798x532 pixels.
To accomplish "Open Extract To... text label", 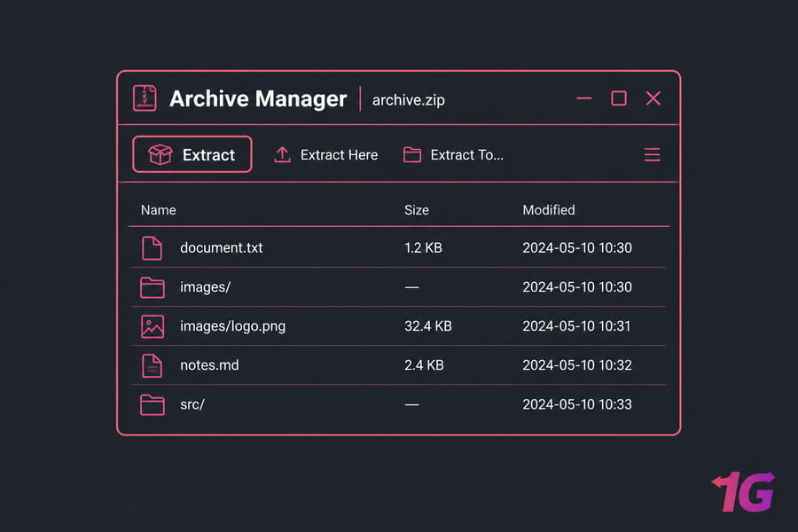I will click(x=466, y=155).
